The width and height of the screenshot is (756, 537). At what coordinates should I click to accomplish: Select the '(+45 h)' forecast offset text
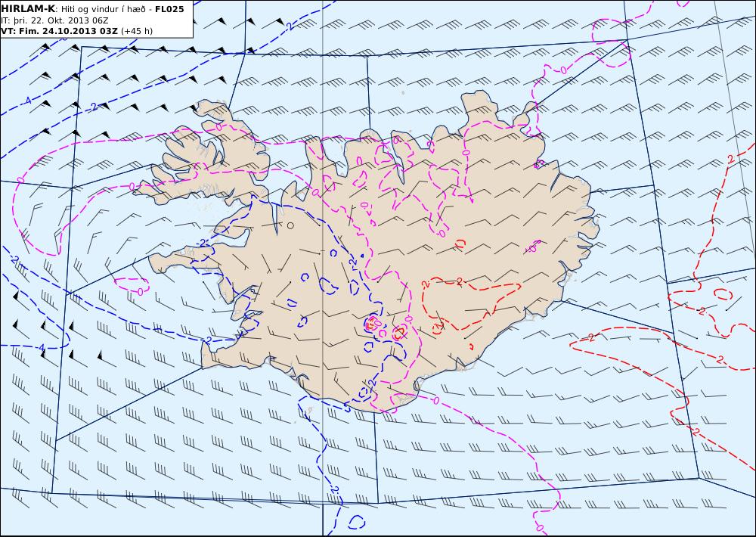point(136,31)
